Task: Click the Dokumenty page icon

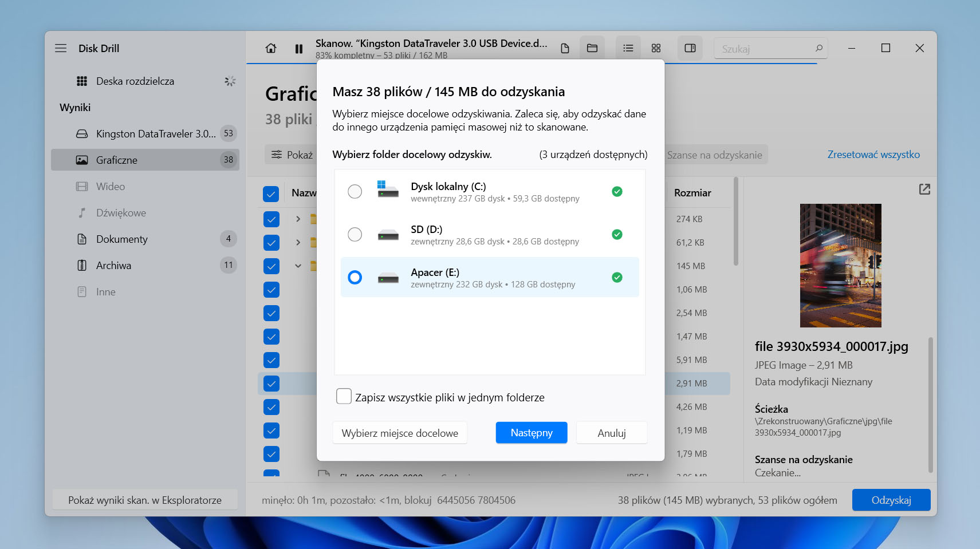Action: [x=82, y=239]
